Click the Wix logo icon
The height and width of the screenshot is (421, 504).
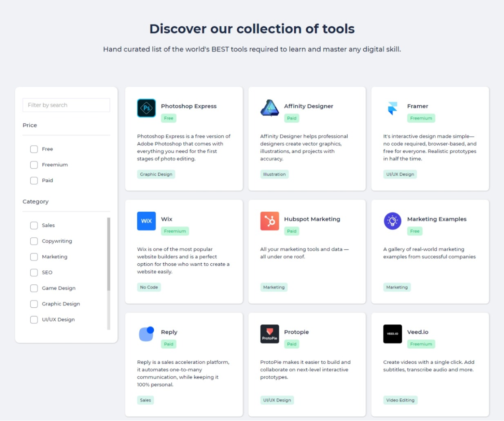[x=146, y=221]
